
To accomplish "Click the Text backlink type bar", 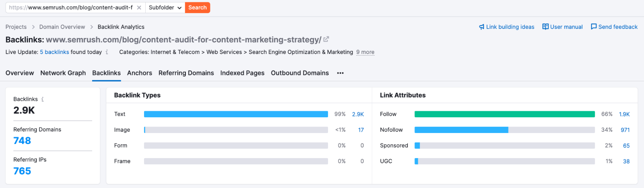I will (236, 114).
